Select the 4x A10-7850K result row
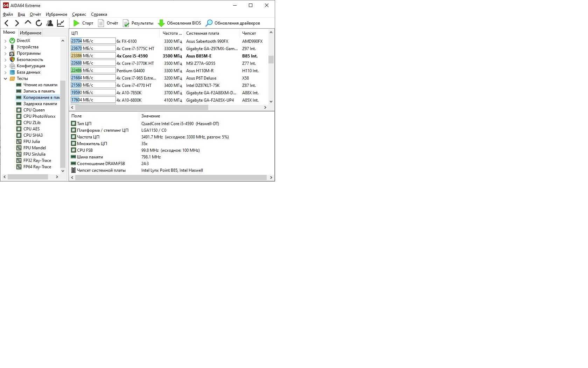 (x=169, y=93)
